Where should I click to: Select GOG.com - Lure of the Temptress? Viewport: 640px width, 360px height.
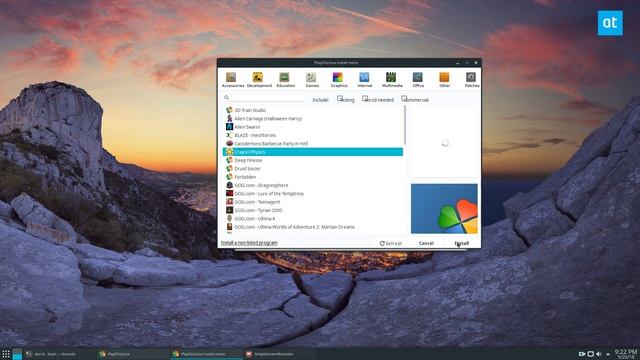pyautogui.click(x=313, y=193)
